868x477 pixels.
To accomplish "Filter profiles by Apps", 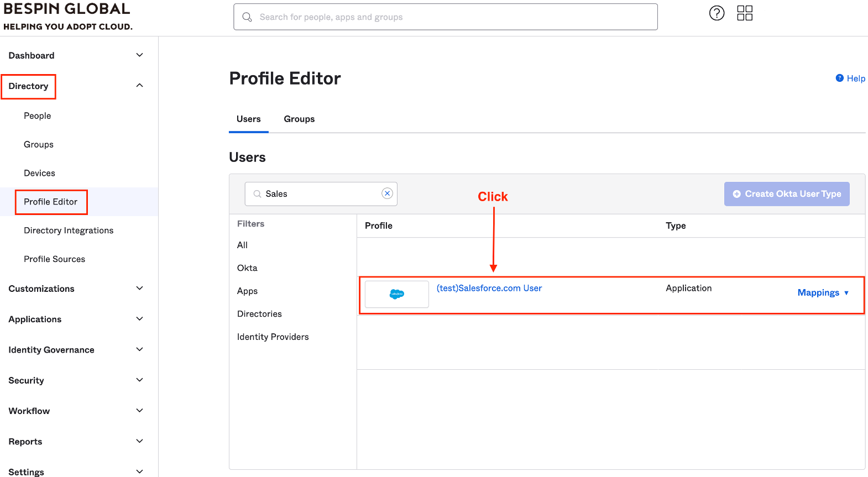I will tap(247, 291).
